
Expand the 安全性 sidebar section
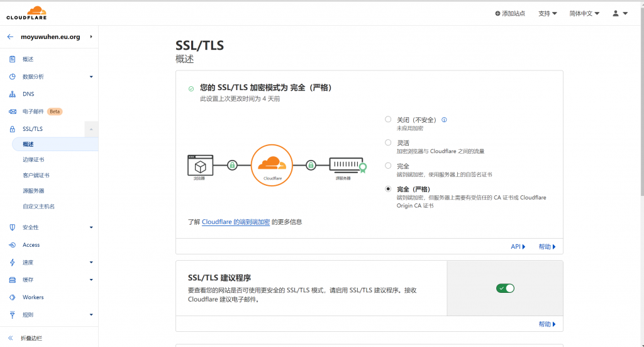(x=91, y=227)
